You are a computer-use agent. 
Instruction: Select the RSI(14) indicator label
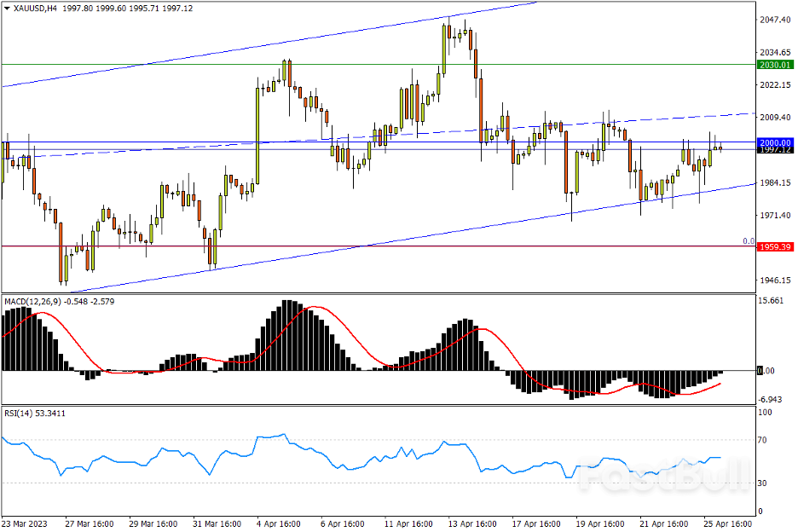point(20,413)
